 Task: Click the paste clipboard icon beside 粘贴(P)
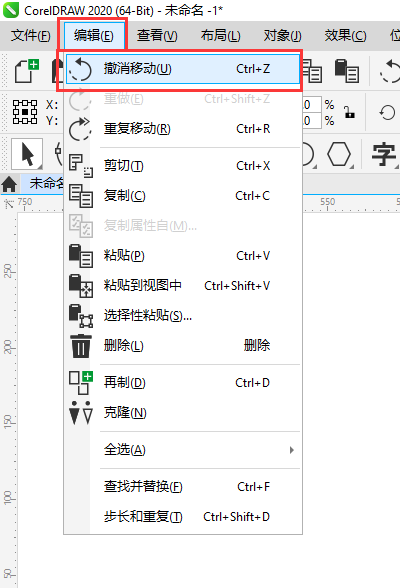(x=81, y=256)
